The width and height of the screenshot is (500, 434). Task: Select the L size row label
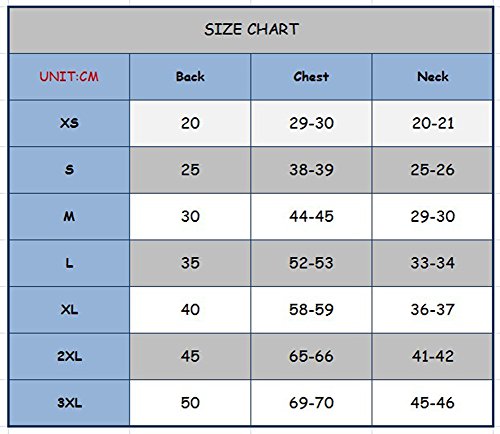tap(69, 263)
